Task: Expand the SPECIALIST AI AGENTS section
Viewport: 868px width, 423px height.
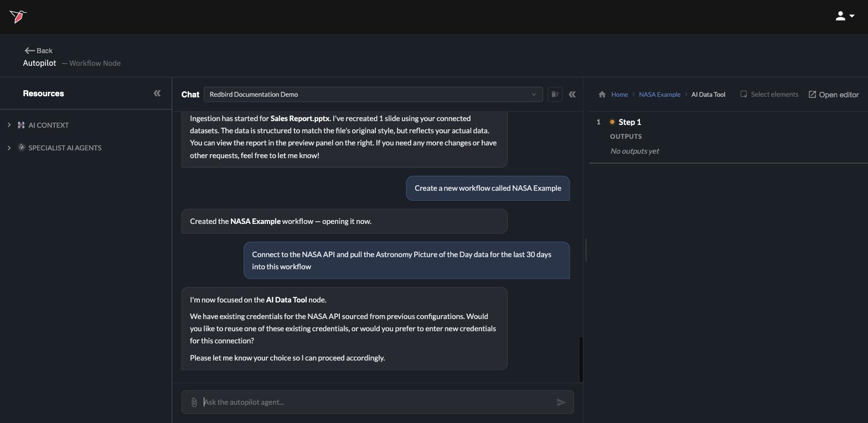Action: tap(9, 148)
